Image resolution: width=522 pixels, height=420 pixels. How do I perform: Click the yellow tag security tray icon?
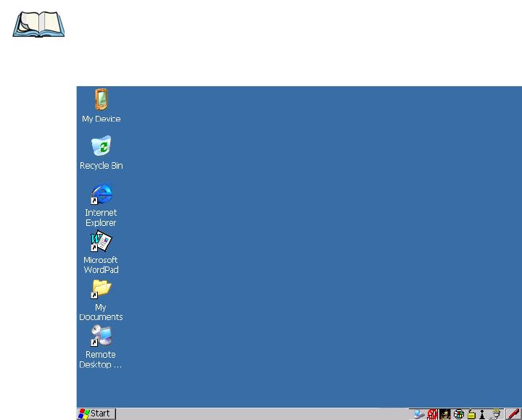pos(471,414)
